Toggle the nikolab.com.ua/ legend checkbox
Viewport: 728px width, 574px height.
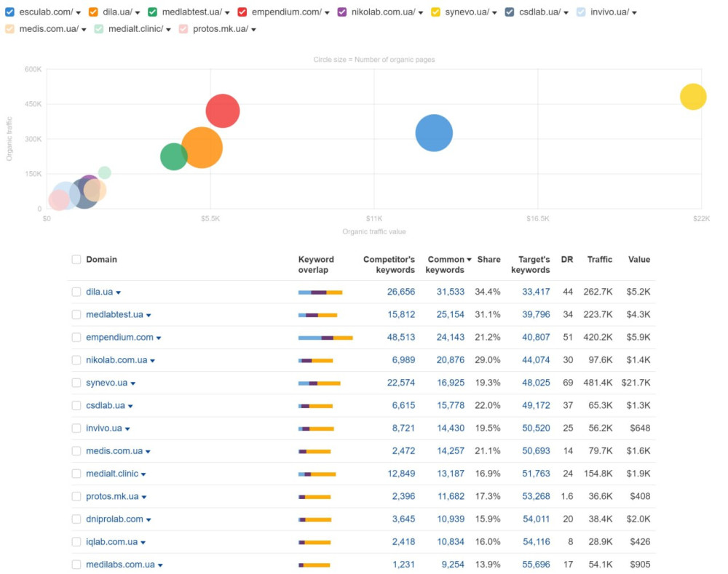341,12
